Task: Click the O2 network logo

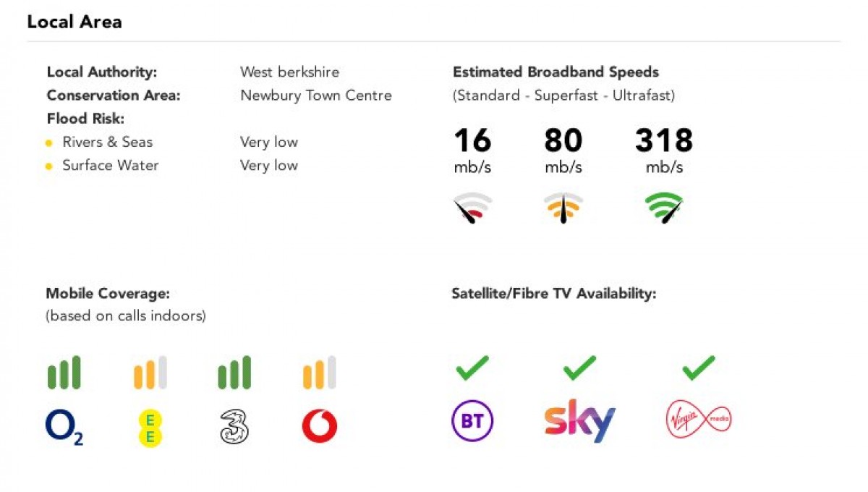Action: [64, 428]
